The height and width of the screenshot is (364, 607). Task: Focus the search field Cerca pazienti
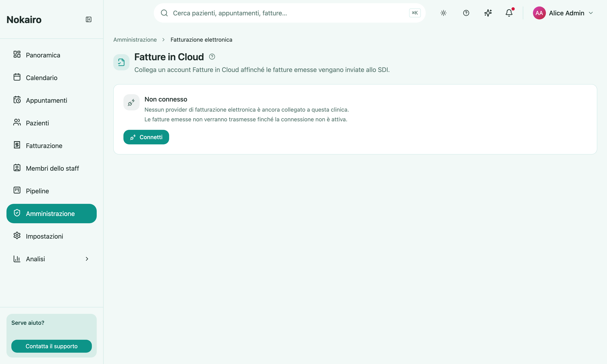pos(290,13)
